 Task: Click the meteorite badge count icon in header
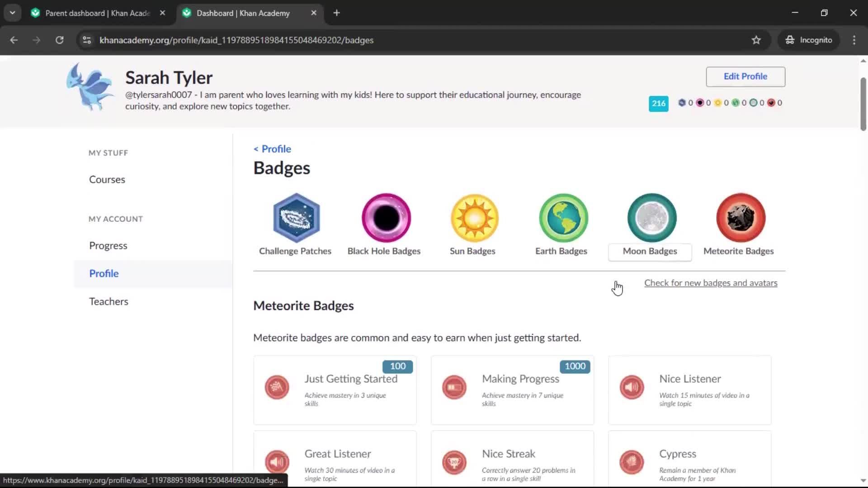point(771,103)
